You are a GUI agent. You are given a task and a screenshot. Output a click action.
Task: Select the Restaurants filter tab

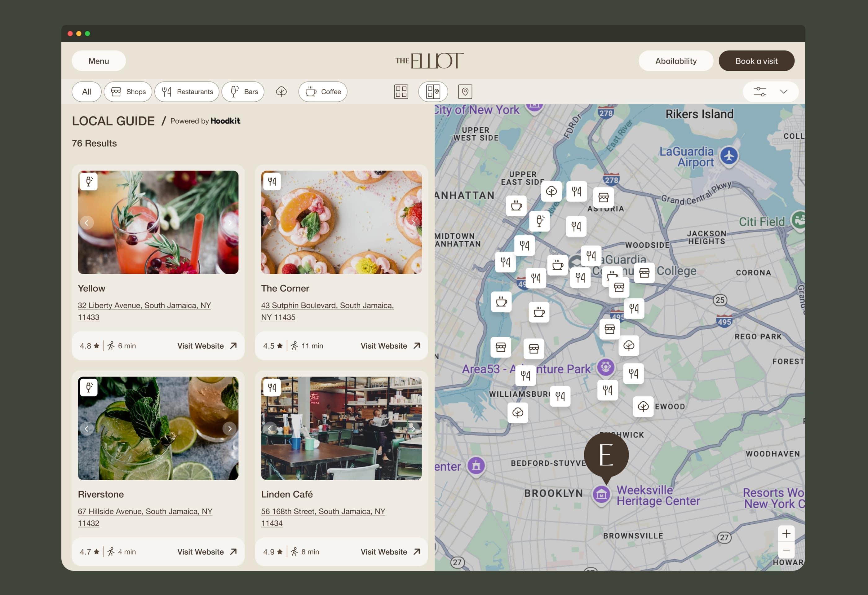coord(187,91)
